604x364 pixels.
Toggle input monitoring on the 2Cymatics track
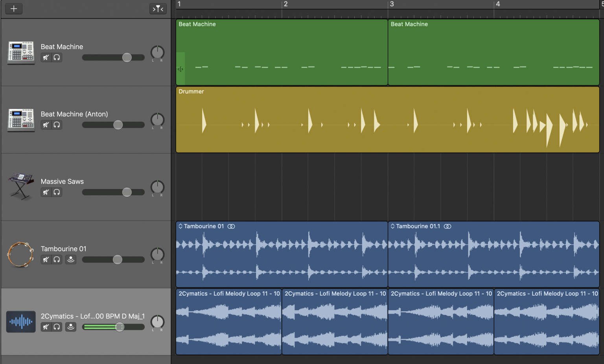point(71,327)
